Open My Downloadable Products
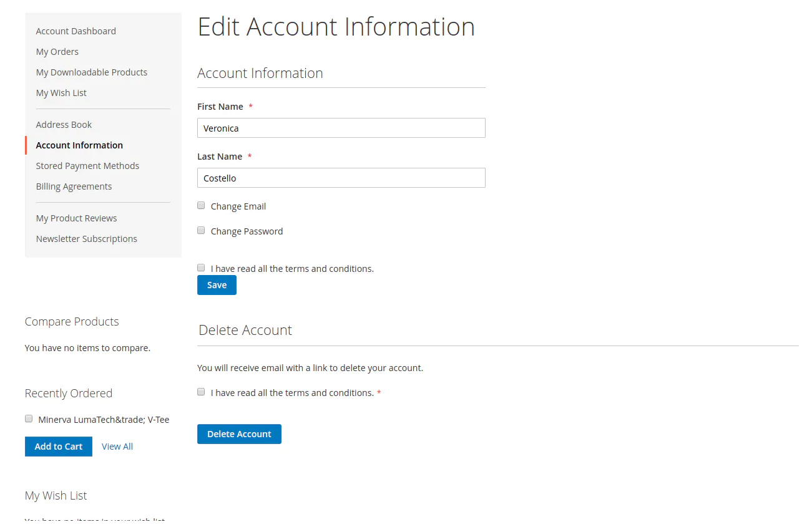 point(91,72)
